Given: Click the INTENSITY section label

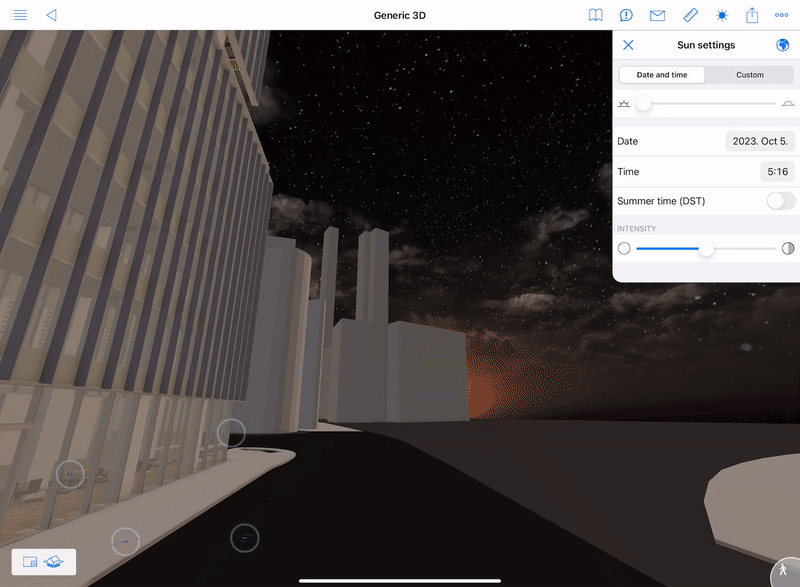Looking at the screenshot, I should click(636, 229).
